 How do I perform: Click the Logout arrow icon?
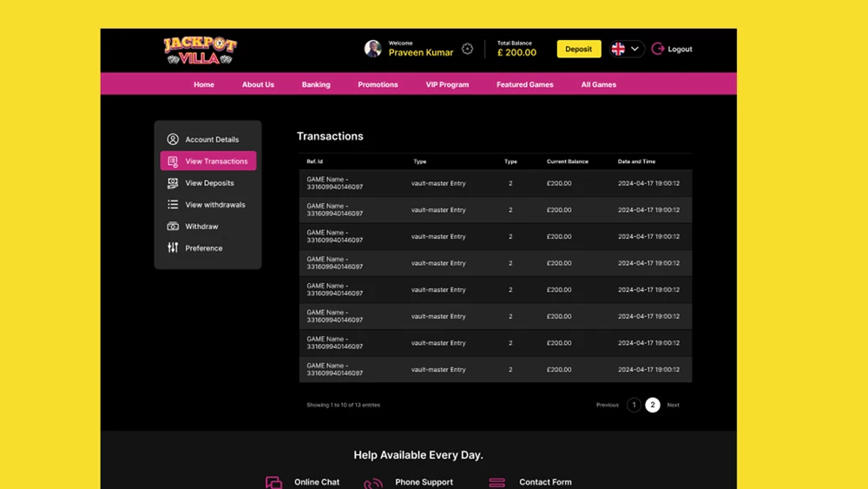coord(658,49)
